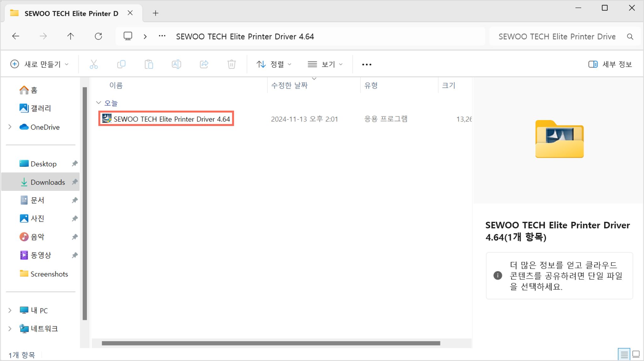Collapse the 오늘 group

pyautogui.click(x=98, y=103)
